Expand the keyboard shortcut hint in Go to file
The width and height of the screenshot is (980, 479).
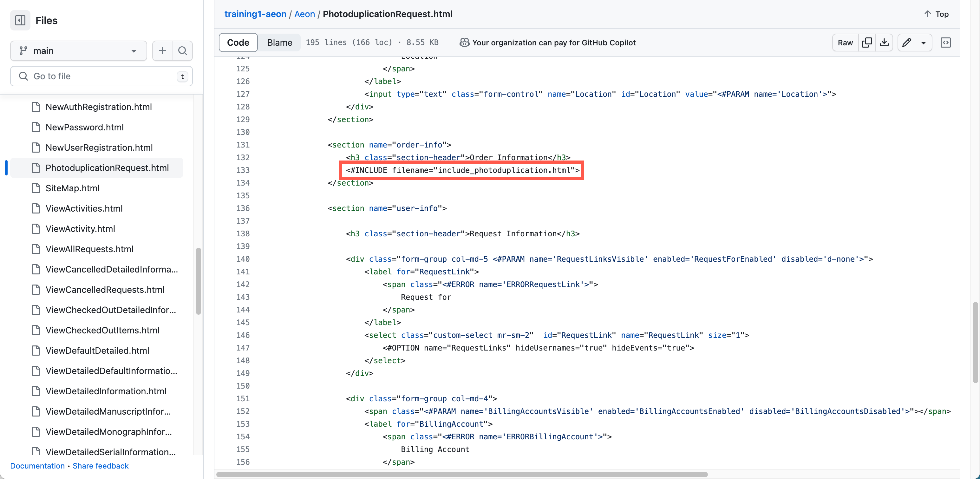182,76
